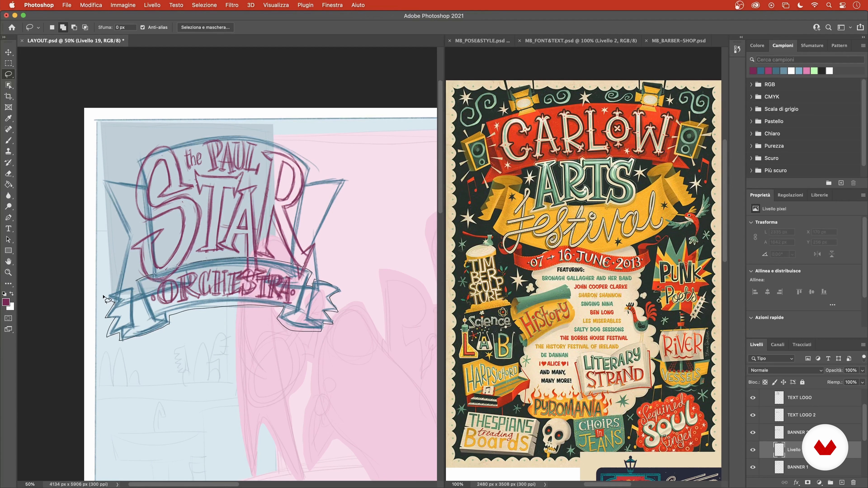This screenshot has width=868, height=488.
Task: Select the Eraser tool
Action: 8,174
